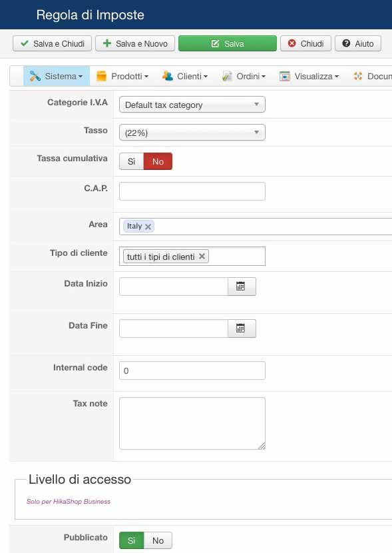This screenshot has height=553, width=392.
Task: Open the Tasso rate dropdown
Action: click(192, 133)
